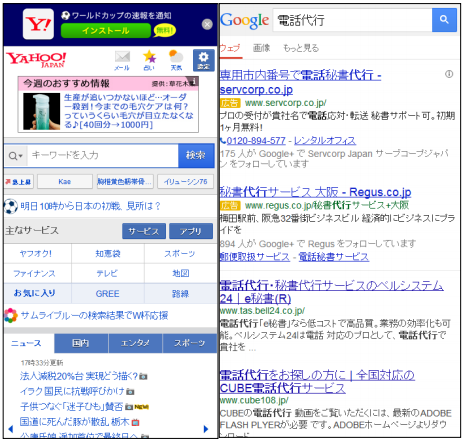Close the World Cup install banner

click(207, 24)
